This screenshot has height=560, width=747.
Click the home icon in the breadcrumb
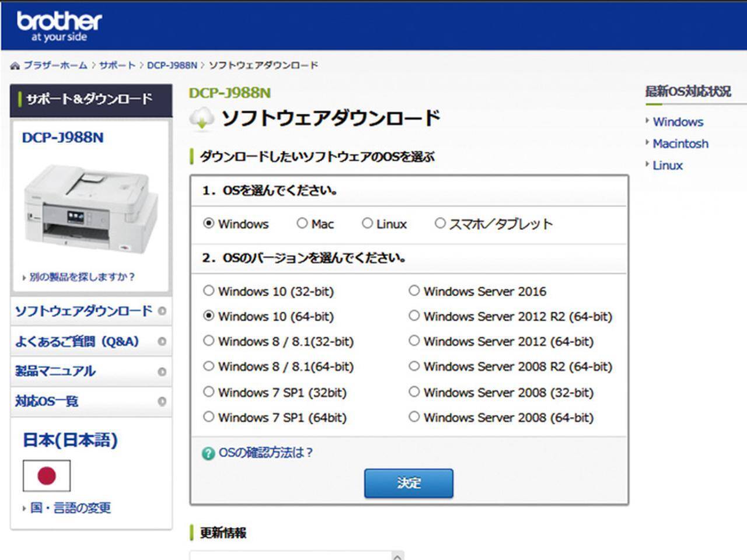[x=14, y=65]
